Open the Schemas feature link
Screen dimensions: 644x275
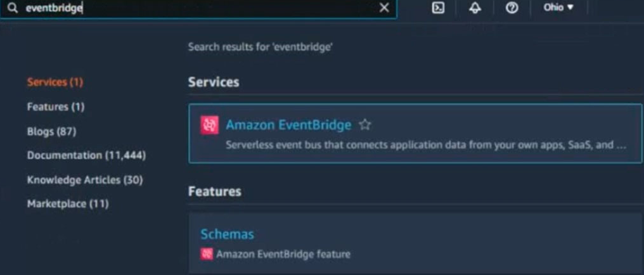[227, 234]
